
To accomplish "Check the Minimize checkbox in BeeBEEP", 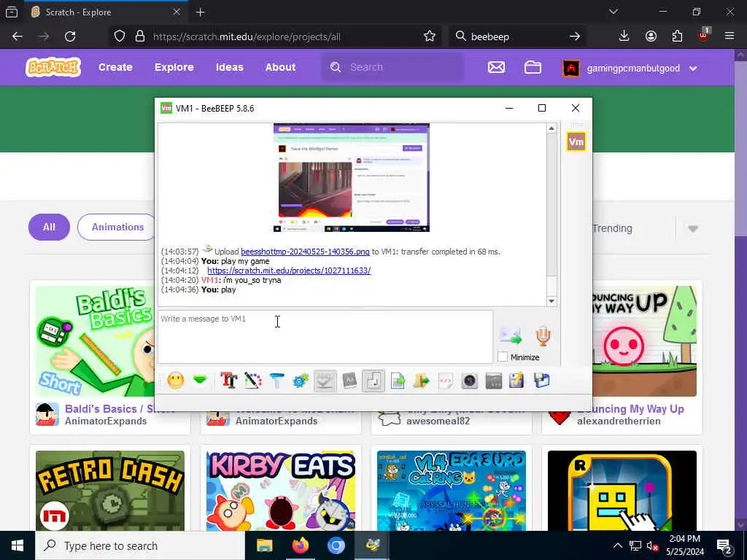I will pyautogui.click(x=502, y=357).
